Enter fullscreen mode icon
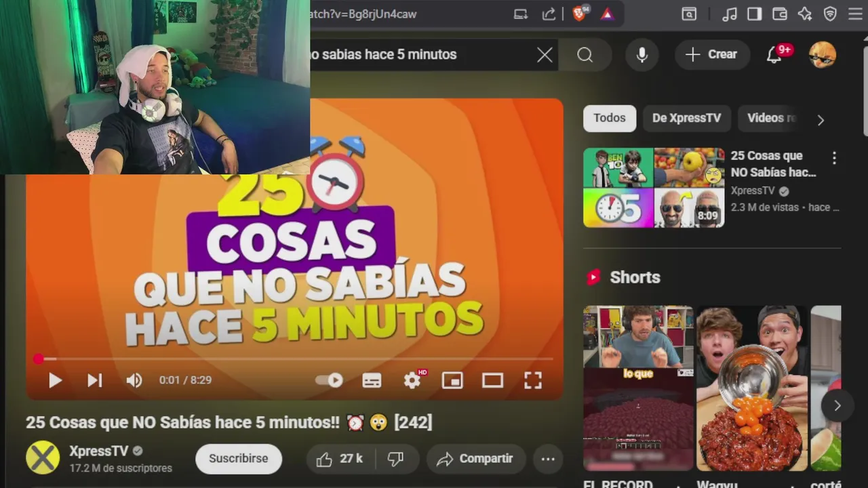 click(x=533, y=380)
